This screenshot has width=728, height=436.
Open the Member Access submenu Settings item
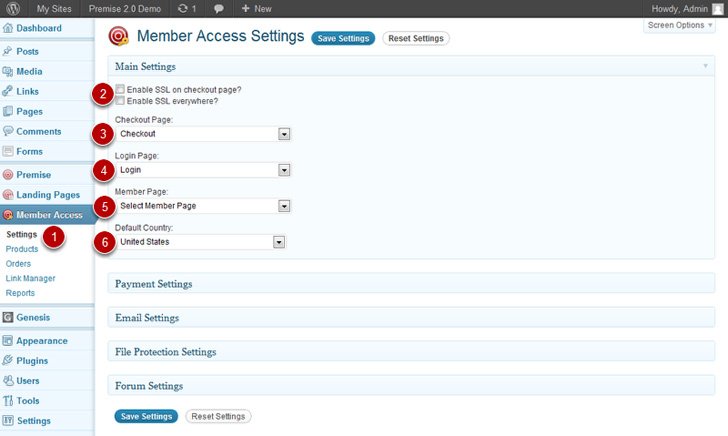pyautogui.click(x=21, y=234)
